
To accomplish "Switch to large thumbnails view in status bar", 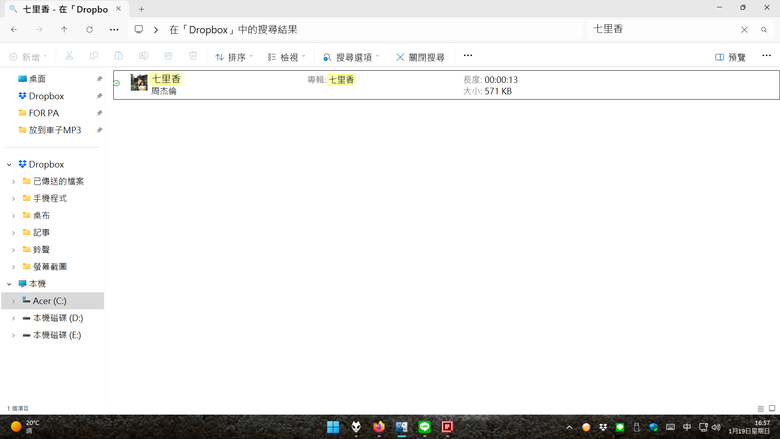I will 772,409.
